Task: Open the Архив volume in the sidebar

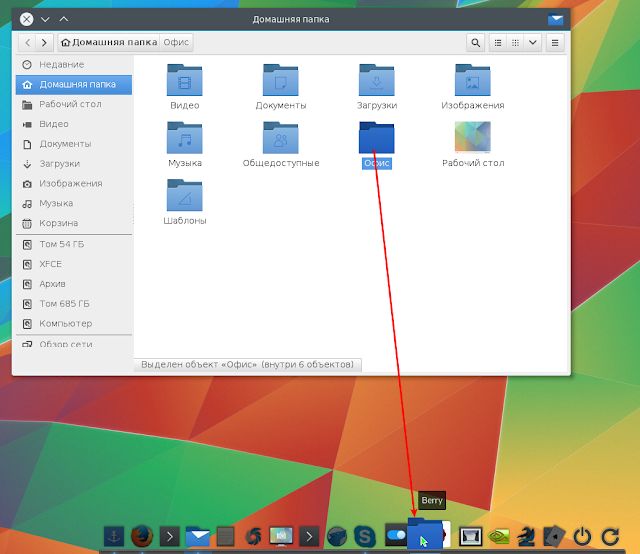Action: tap(74, 284)
